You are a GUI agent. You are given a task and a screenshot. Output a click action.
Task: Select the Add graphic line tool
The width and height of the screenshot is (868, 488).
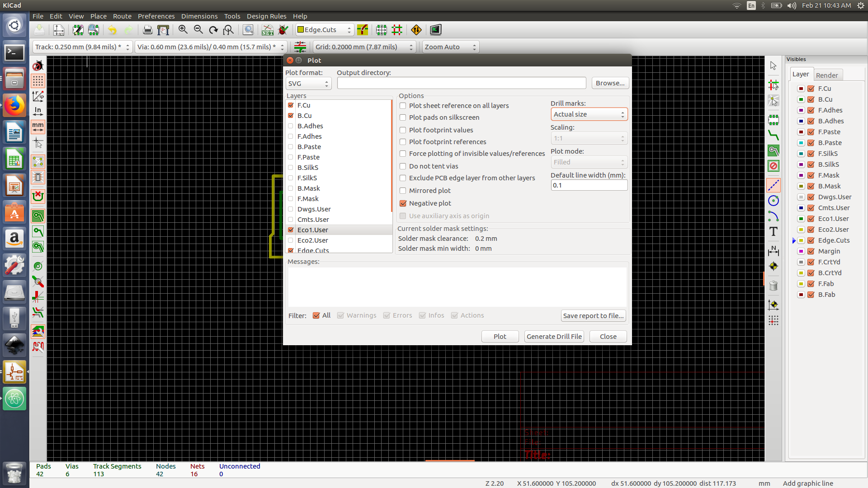774,185
